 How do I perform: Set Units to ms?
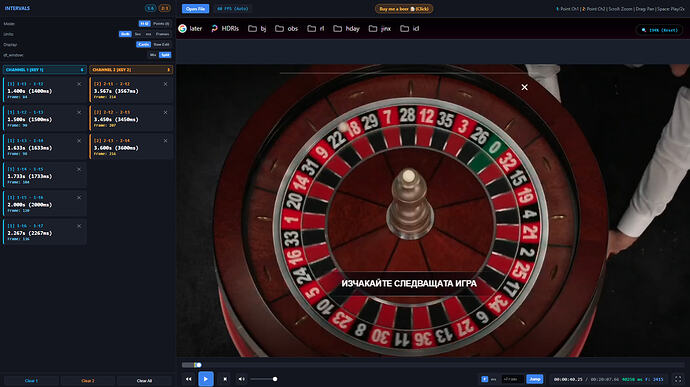click(x=148, y=34)
